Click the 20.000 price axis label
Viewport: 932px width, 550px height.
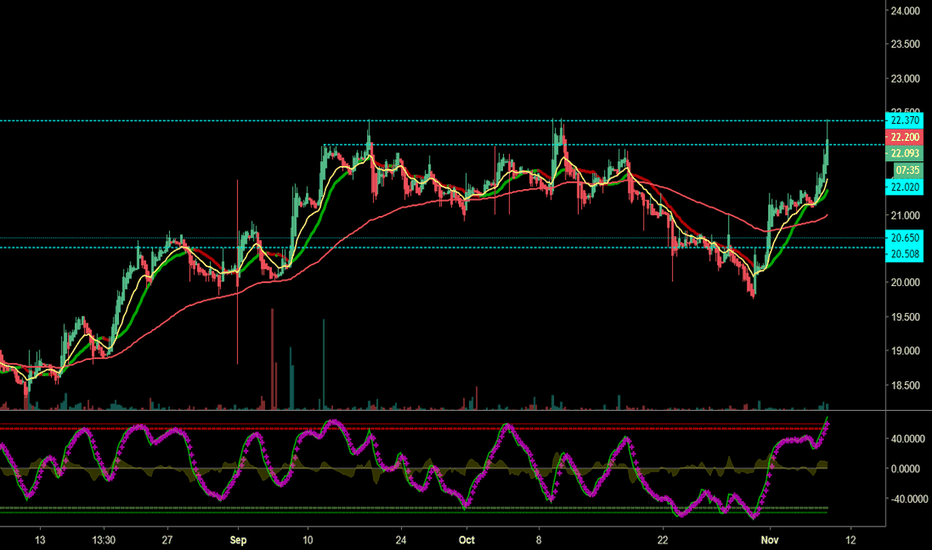coord(905,282)
